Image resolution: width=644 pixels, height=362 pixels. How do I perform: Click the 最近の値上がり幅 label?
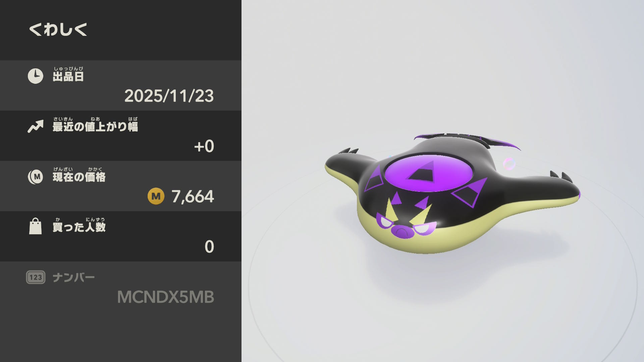(x=95, y=126)
